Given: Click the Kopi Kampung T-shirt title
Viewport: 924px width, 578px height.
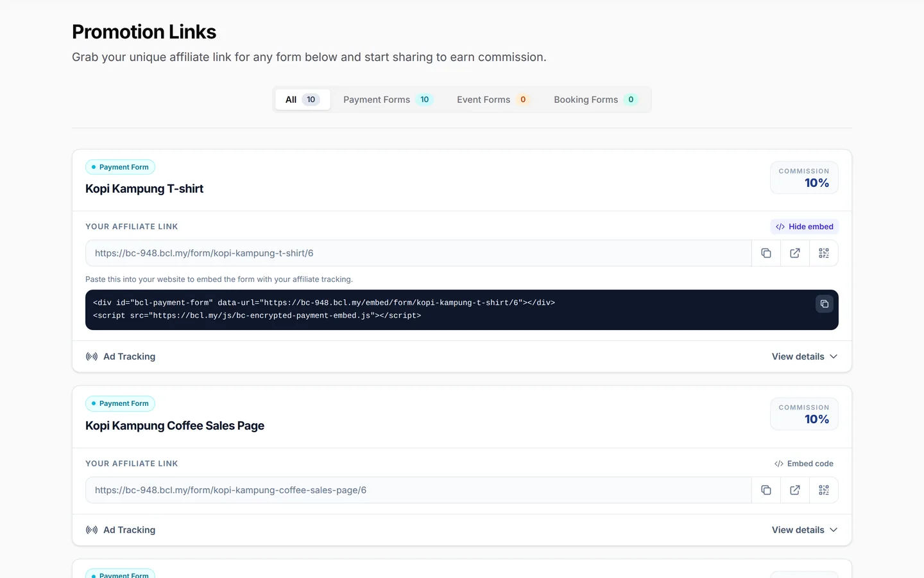Looking at the screenshot, I should (x=144, y=189).
